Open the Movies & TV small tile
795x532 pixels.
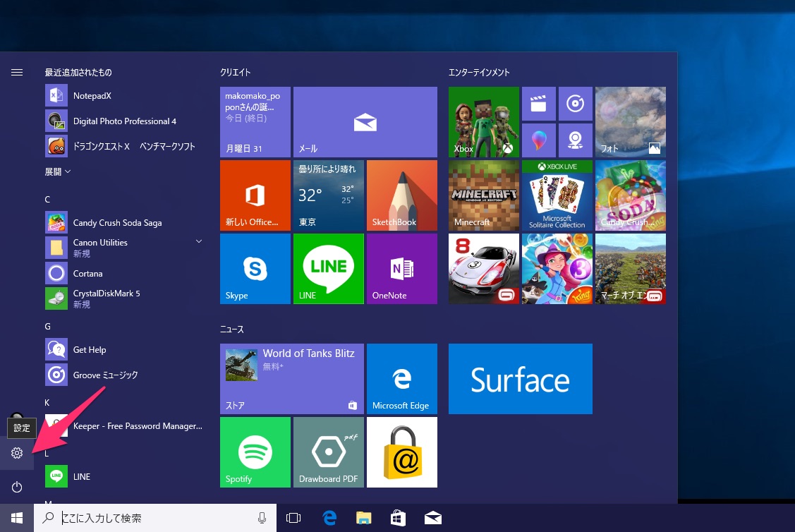click(538, 104)
